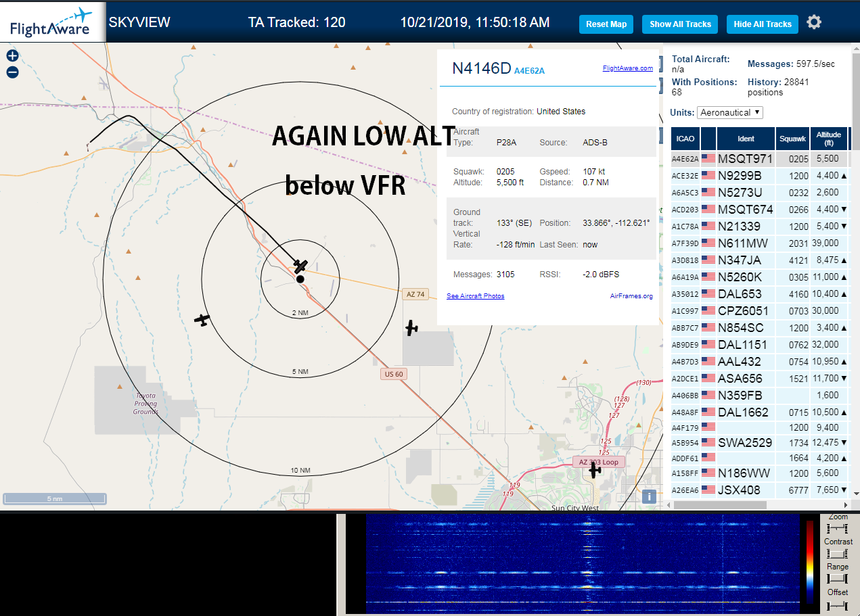Image resolution: width=860 pixels, height=616 pixels.
Task: Click the Hide All Tracks button
Action: 763,24
